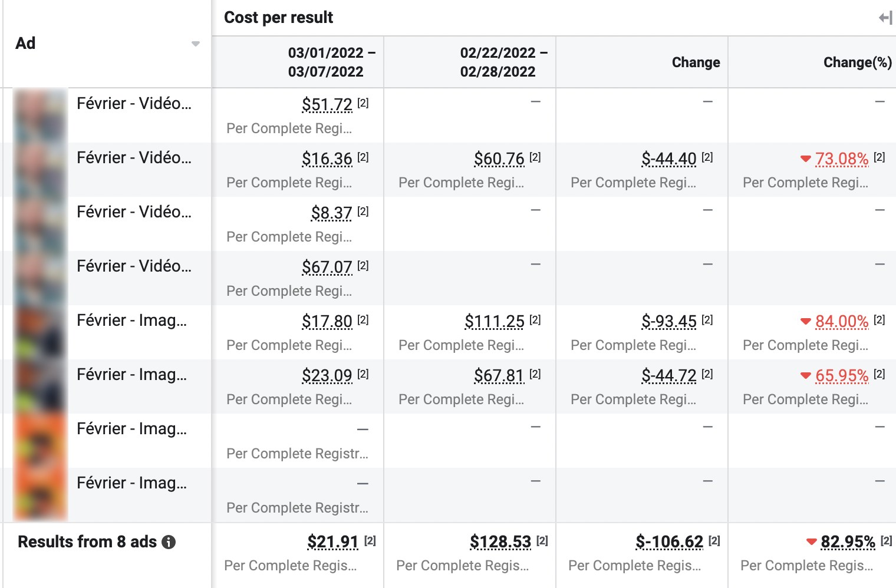Open the 84.00% change percentage link
Screen dimensions: 896x588
(841, 321)
